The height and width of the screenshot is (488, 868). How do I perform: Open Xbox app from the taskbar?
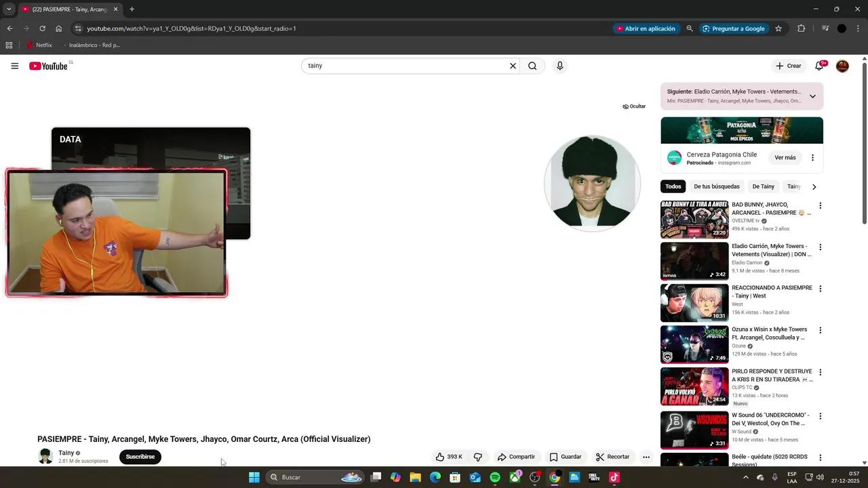pos(515,477)
